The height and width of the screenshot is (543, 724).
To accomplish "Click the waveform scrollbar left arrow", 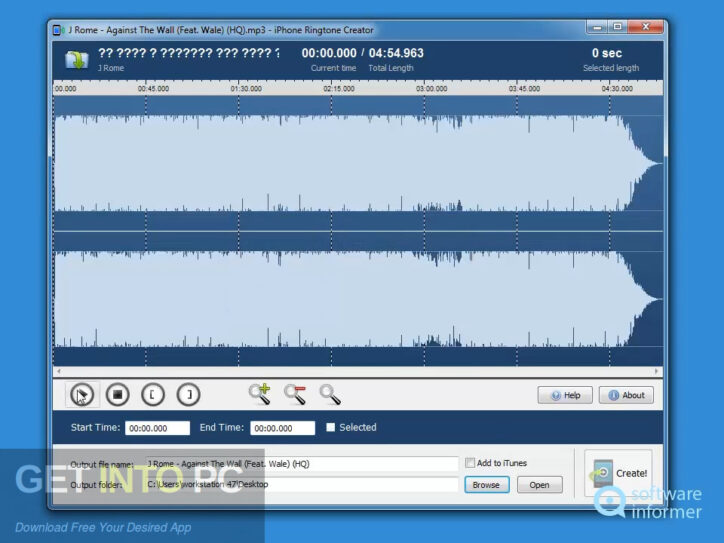I will click(59, 371).
